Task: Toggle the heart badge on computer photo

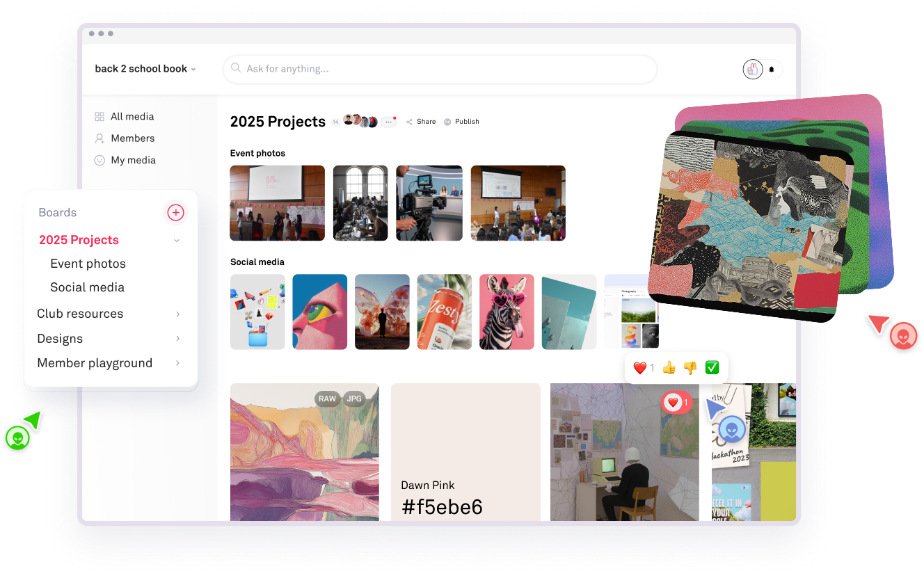Action: (676, 402)
